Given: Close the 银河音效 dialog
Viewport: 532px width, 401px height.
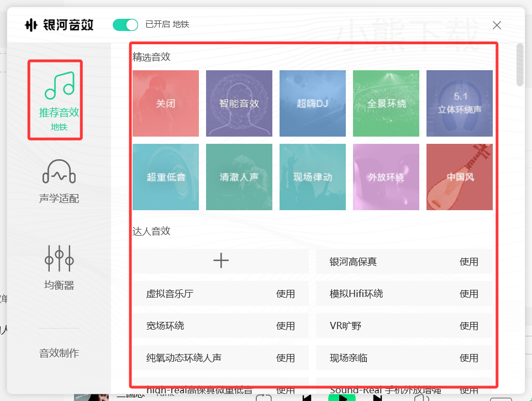Looking at the screenshot, I should 497,25.
